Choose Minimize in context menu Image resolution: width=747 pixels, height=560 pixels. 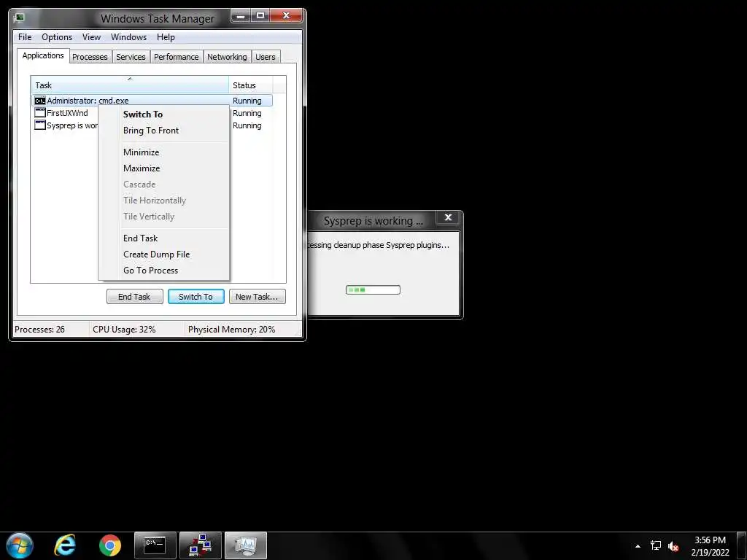click(164, 152)
